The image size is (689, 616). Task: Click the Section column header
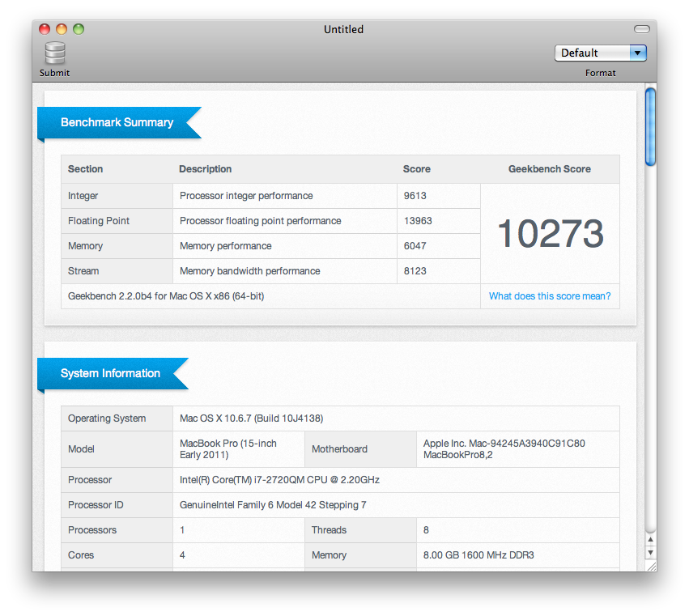pyautogui.click(x=85, y=169)
